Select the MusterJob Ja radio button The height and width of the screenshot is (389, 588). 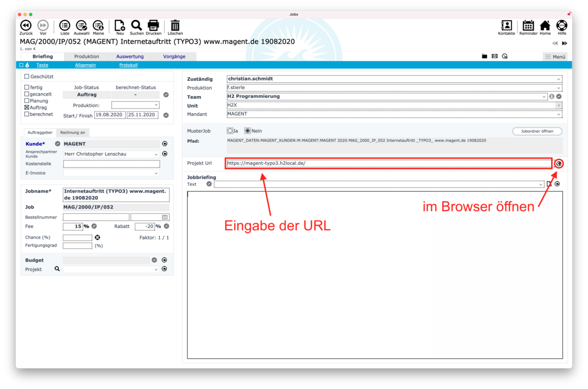click(x=230, y=131)
